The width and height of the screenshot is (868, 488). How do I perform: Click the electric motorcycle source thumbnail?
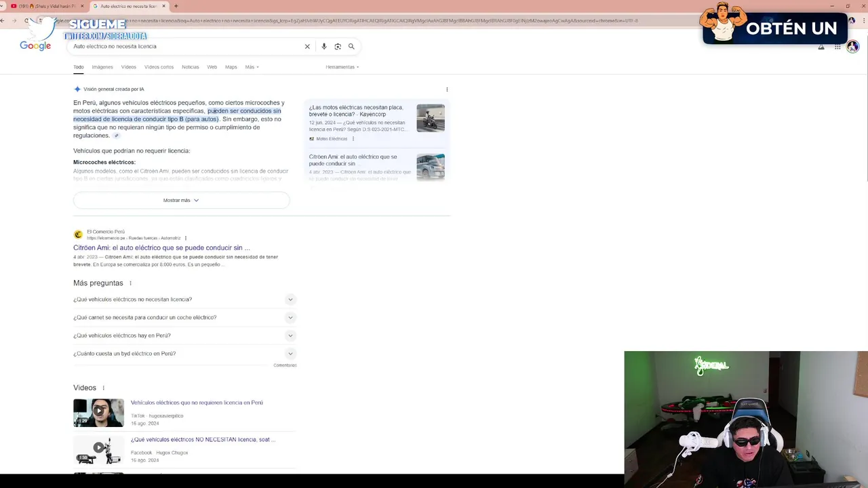point(431,118)
